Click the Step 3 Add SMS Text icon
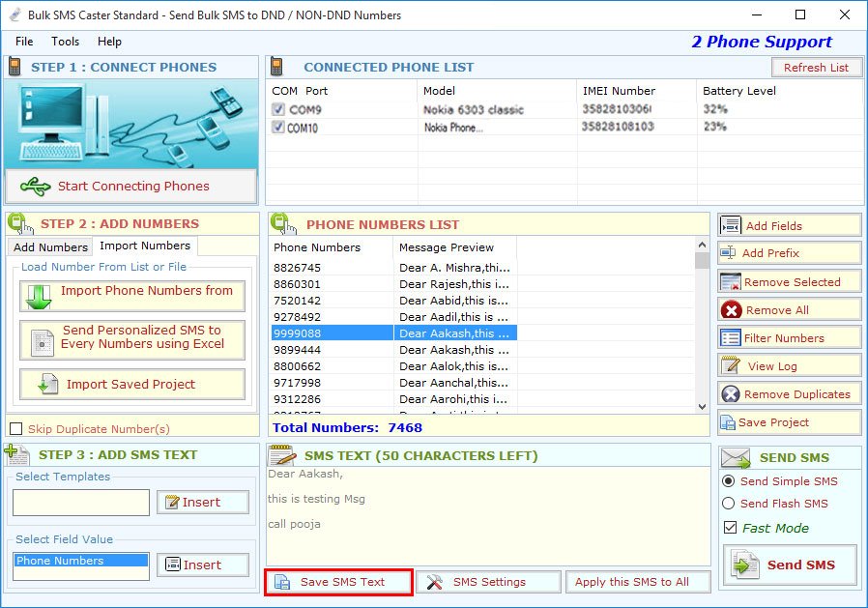This screenshot has height=608, width=868. tap(16, 454)
